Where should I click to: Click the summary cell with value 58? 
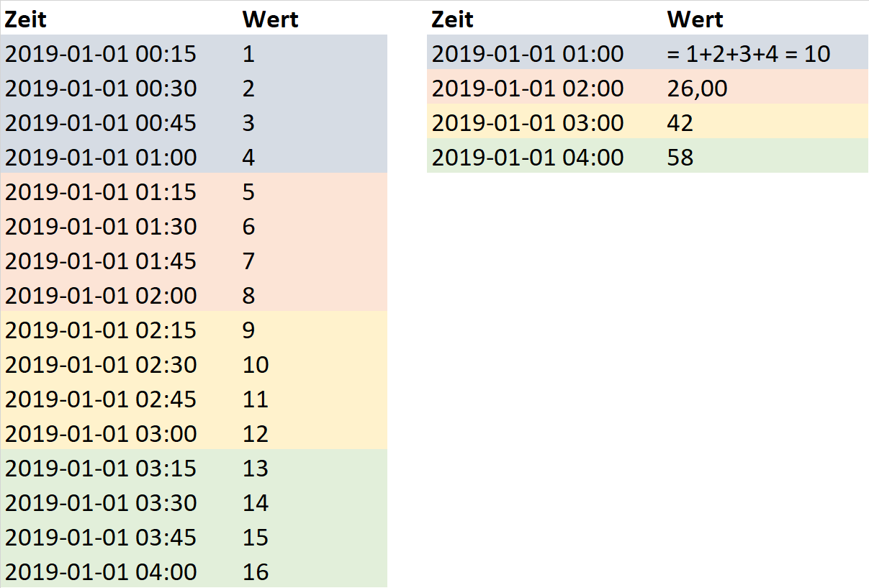point(680,158)
